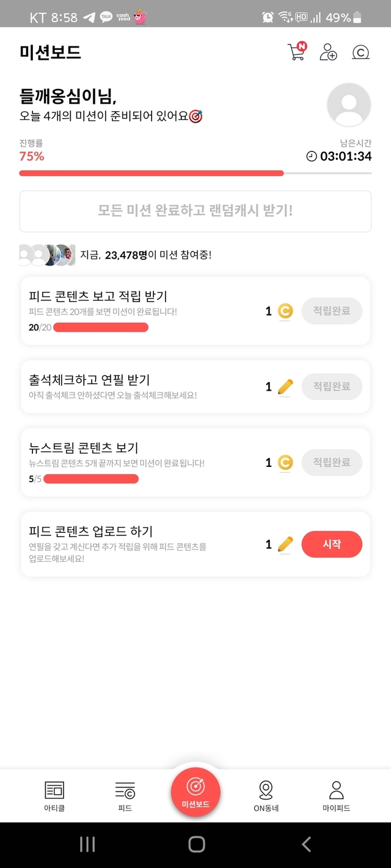Tap the profile avatar picture
The height and width of the screenshot is (868, 391).
tap(349, 105)
